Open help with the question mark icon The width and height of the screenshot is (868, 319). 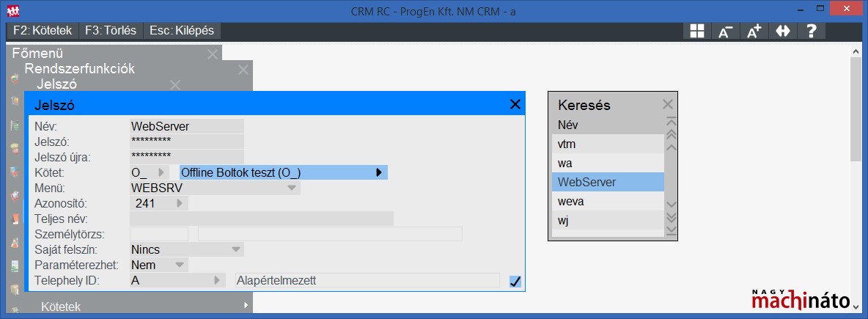(x=811, y=31)
